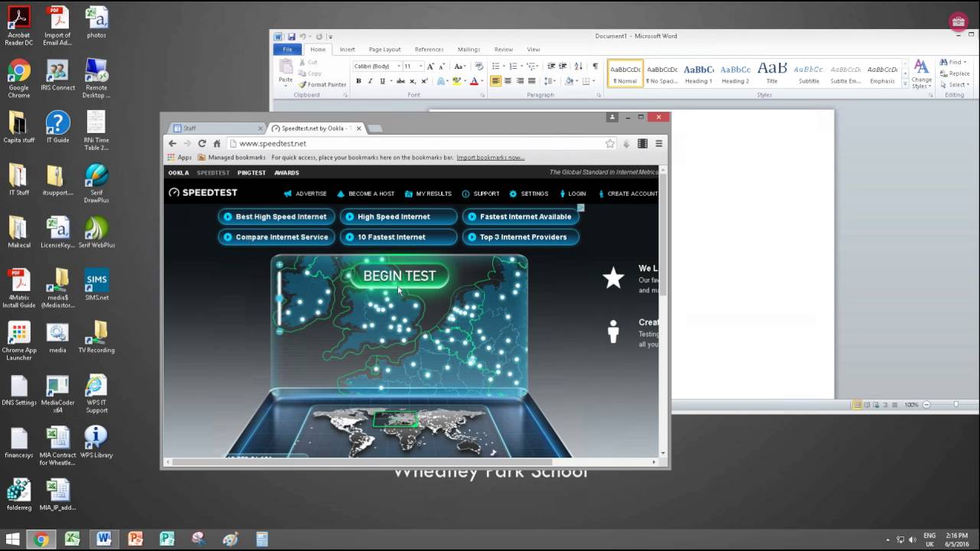Click Grow Font icon in Word
This screenshot has width=980, height=551.
point(431,67)
